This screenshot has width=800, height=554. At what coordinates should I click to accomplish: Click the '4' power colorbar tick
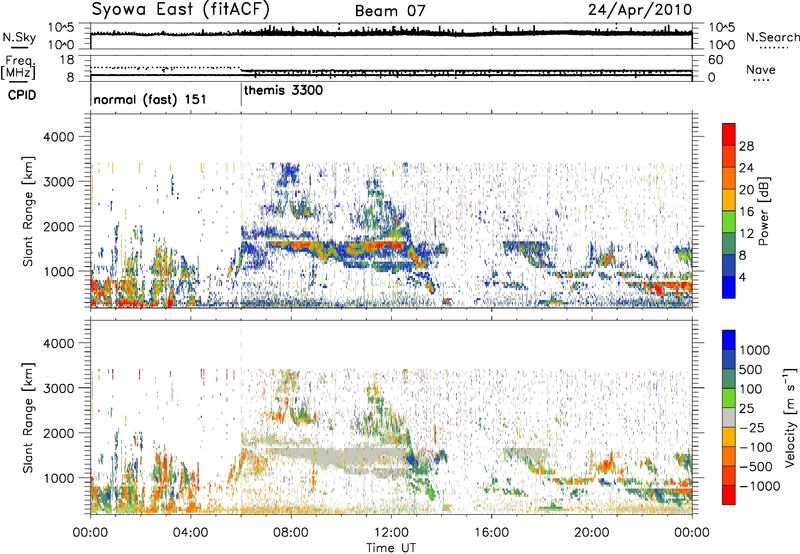click(x=742, y=277)
